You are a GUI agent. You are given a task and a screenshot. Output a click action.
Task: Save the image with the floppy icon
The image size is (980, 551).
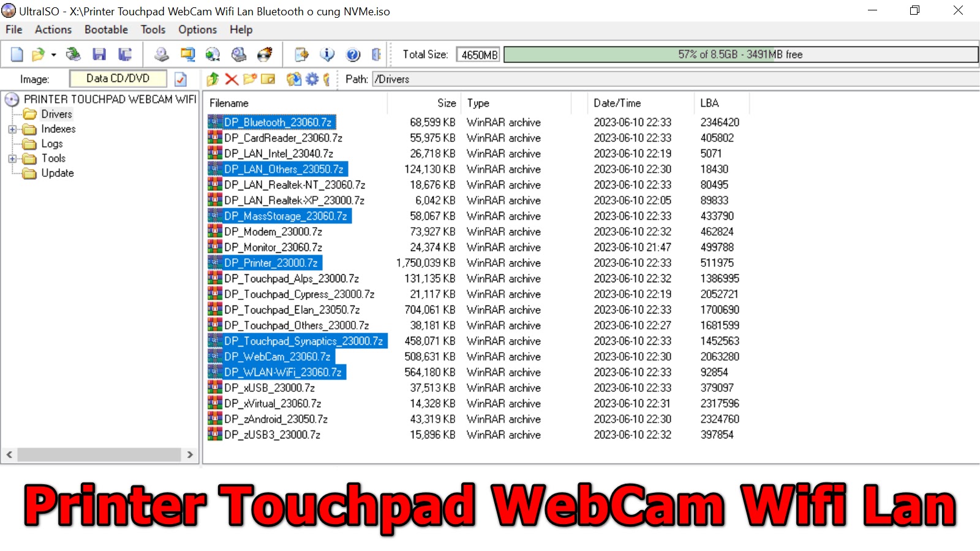99,54
